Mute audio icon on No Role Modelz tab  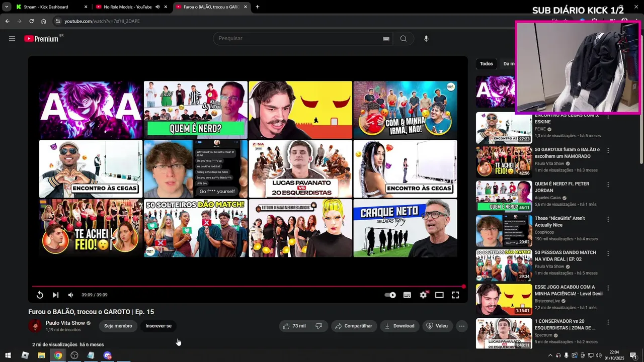click(157, 7)
